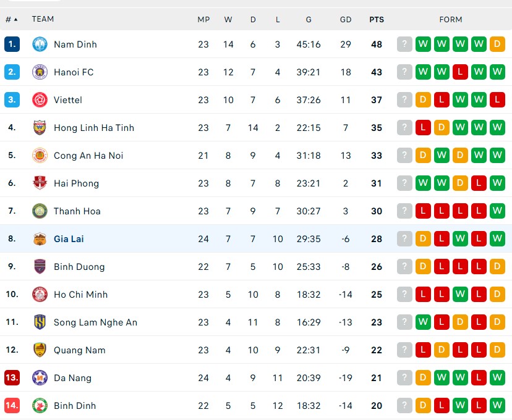Open the Gia Lai team link
This screenshot has height=420, width=512.
click(69, 239)
